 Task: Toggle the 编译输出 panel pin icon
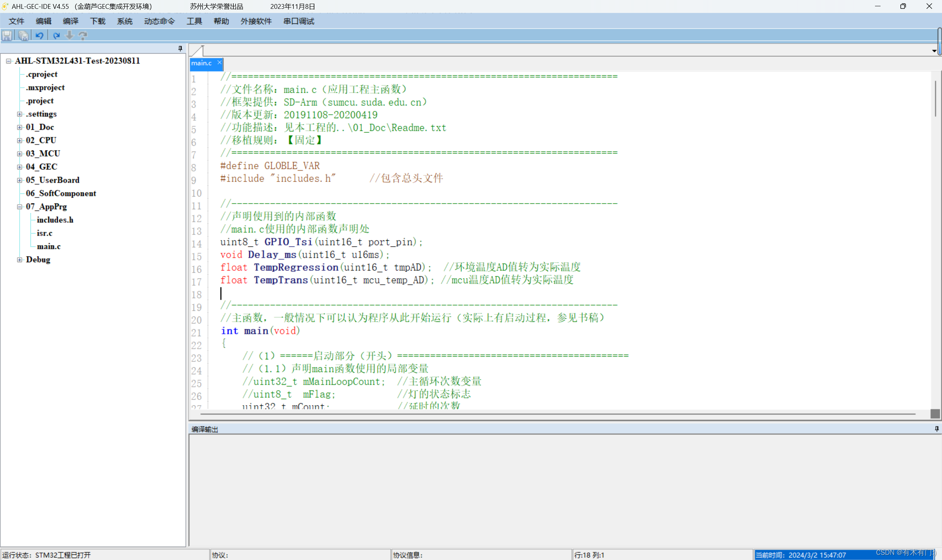tap(936, 429)
